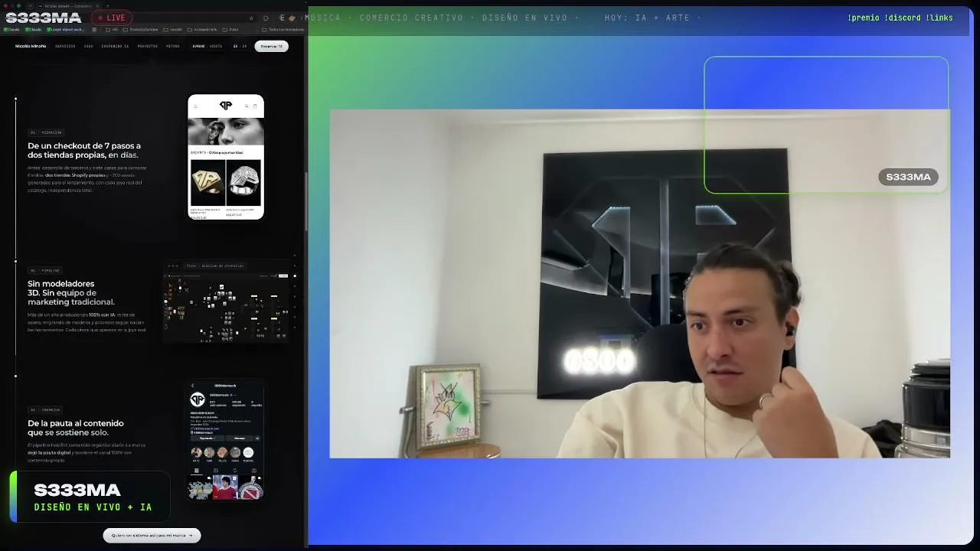
Task: Open the bookmarks folder starting with "Producto"
Action: point(141,30)
